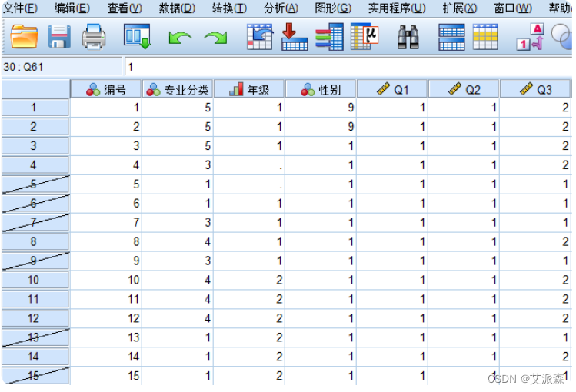Click the Print icon
This screenshot has height=392, width=576.
point(93,37)
